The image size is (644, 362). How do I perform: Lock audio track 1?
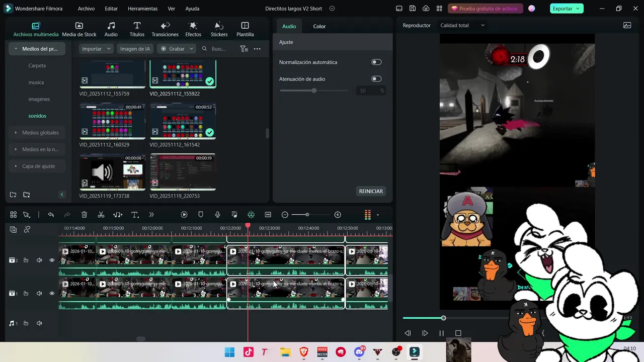point(26,323)
